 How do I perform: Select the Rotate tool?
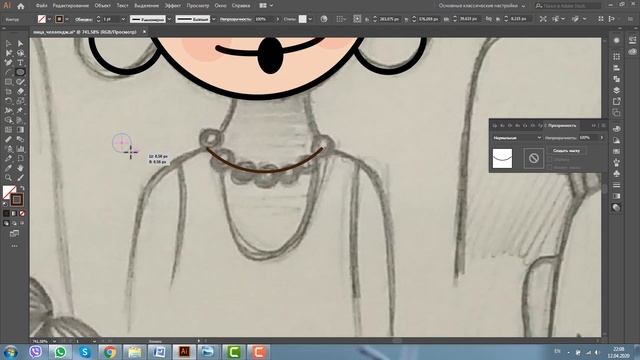pos(8,101)
